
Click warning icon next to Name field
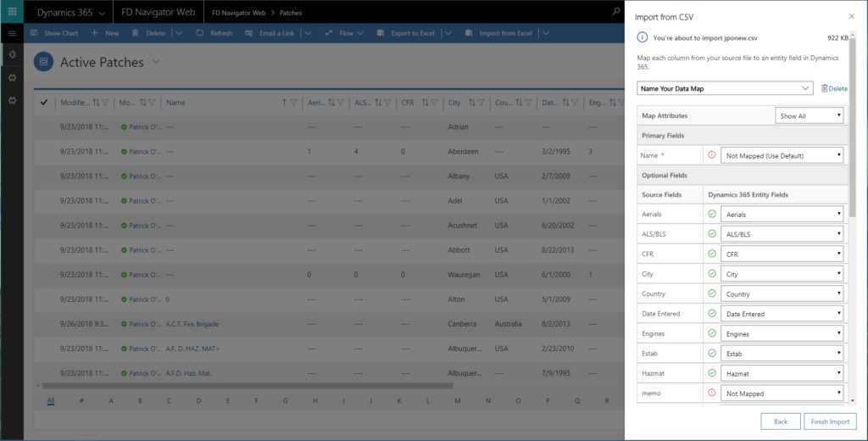click(712, 155)
